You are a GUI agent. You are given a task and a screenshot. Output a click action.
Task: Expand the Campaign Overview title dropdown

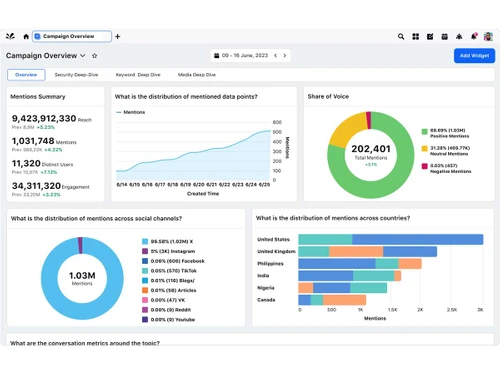coord(83,56)
